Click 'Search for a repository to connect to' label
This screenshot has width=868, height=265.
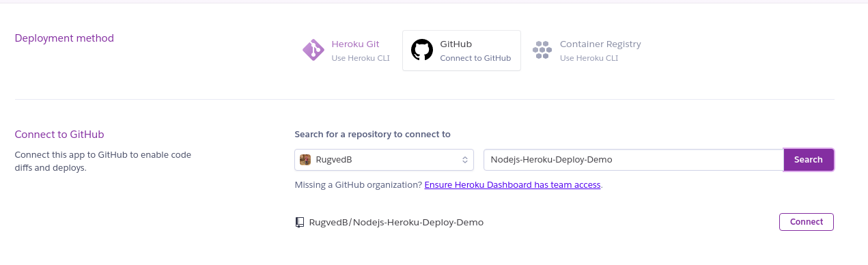(373, 135)
